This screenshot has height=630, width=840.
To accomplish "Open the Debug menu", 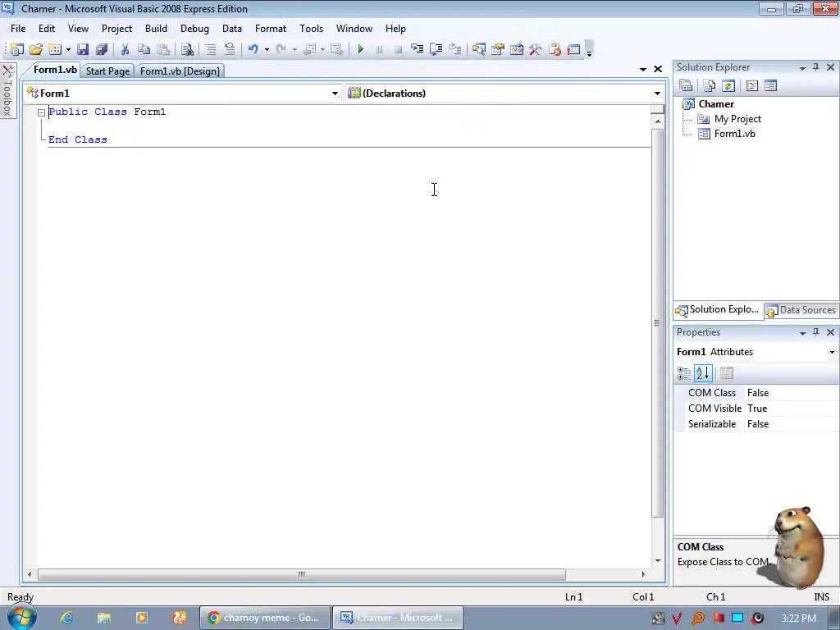I will pos(194,29).
